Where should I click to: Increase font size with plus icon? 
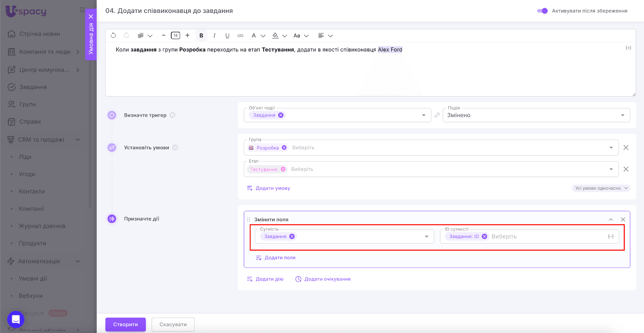tap(188, 35)
